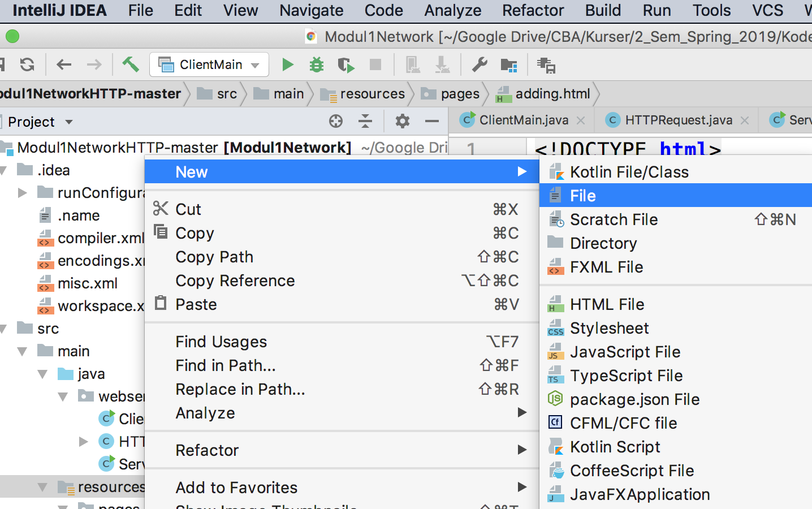
Task: Open the Project view dropdown arrow
Action: point(69,122)
